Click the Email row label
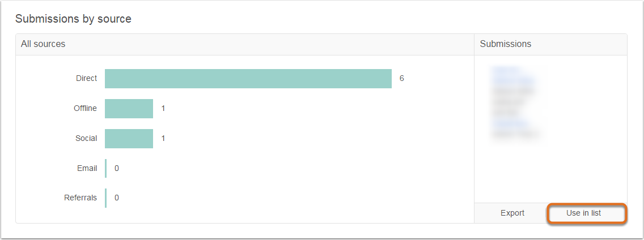This screenshot has width=644, height=240. (87, 168)
